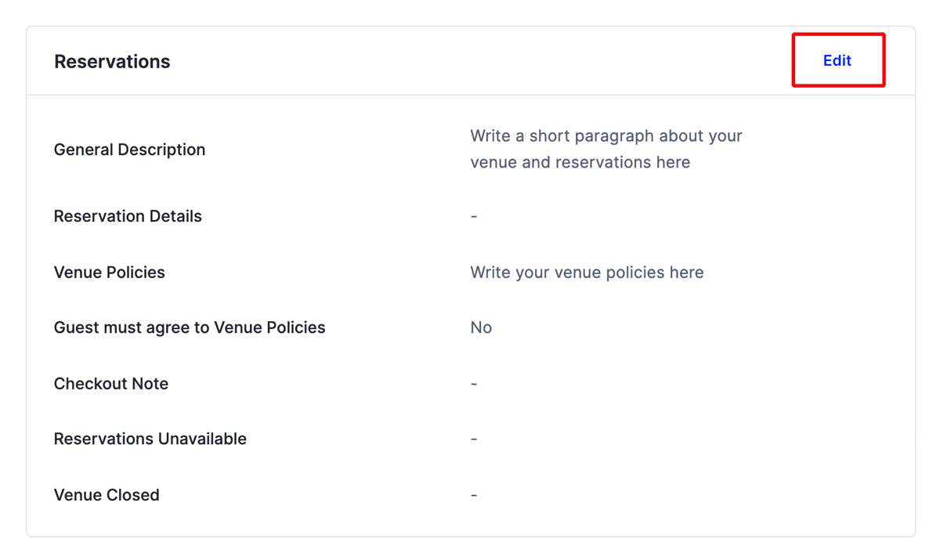
Task: Click the dash value beside Checkout Note
Action: [474, 384]
